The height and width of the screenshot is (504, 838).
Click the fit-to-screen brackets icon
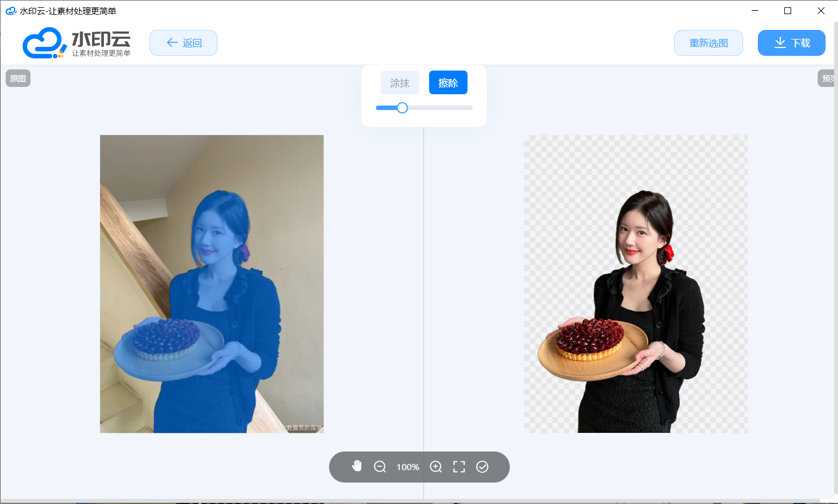pyautogui.click(x=459, y=467)
